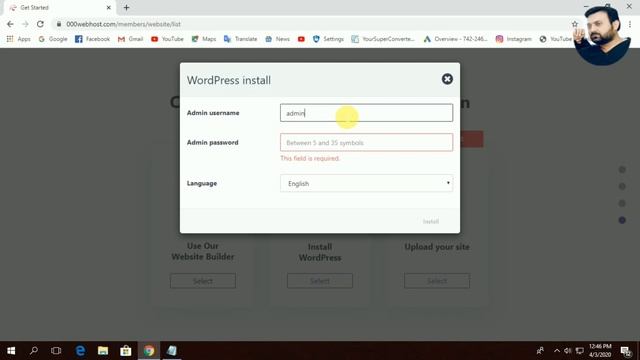The height and width of the screenshot is (360, 640).
Task: Open the Action Center notifications
Action: 626,351
